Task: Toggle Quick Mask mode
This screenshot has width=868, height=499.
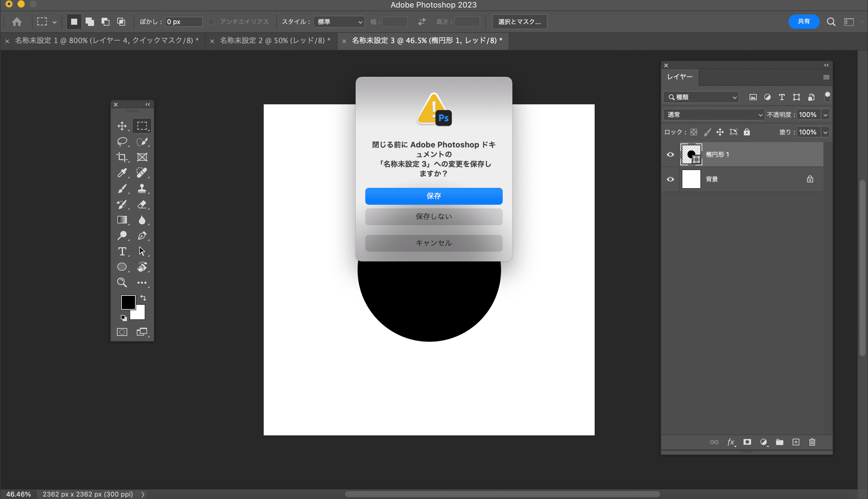Action: point(122,332)
